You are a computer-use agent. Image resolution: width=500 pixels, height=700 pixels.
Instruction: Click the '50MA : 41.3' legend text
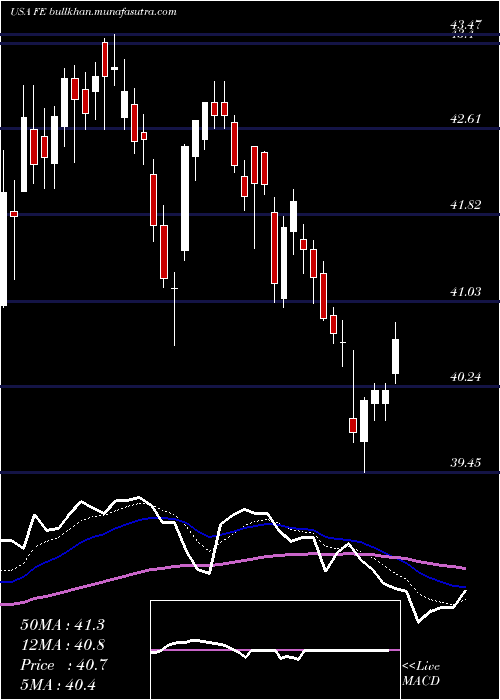62,625
